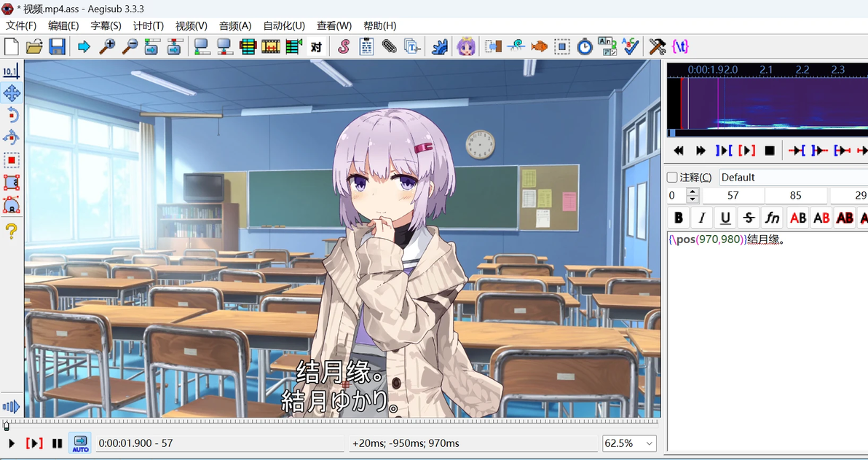Viewport: 868px width, 460px height.
Task: Jump to frame using blue arrow icon
Action: click(84, 47)
